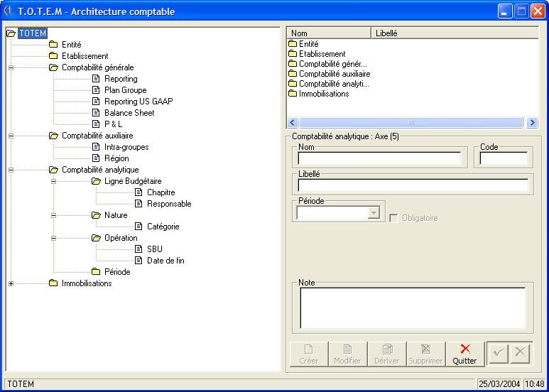Open the Période dropdown
The width and height of the screenshot is (549, 392).
[x=374, y=213]
